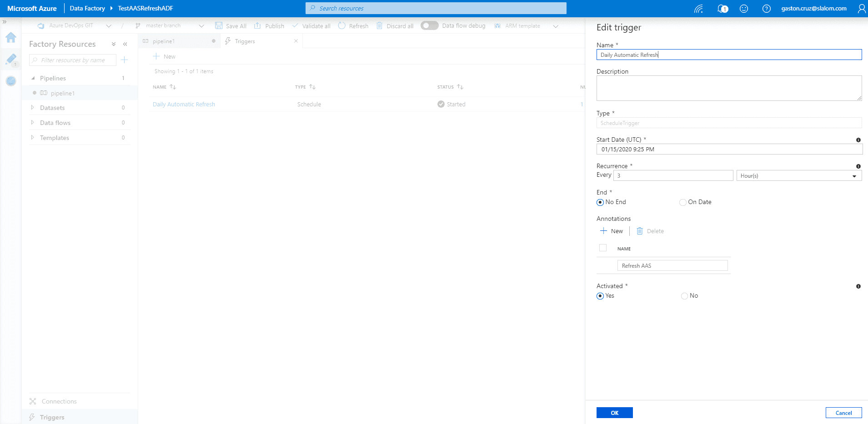Open the Author pencil icon in sidebar

pos(11,59)
